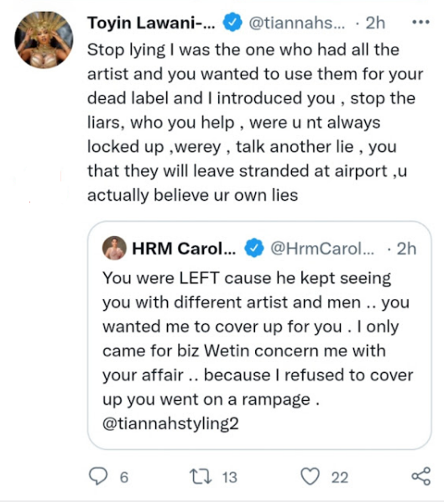Image resolution: width=444 pixels, height=504 pixels.
Task: Open the quoted tweet starting 'You were LEFT'
Action: click(x=259, y=335)
